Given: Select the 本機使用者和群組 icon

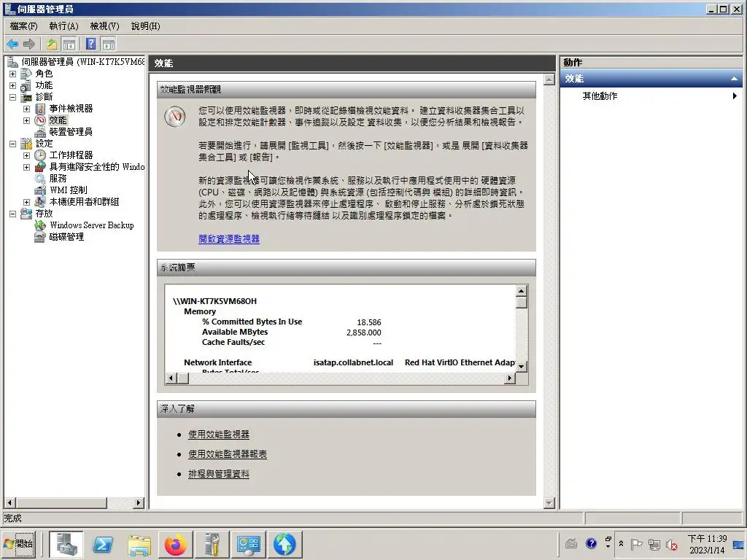Looking at the screenshot, I should (x=40, y=202).
